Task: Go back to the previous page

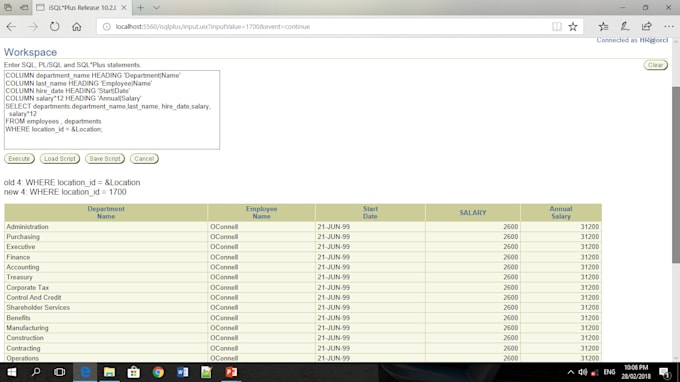Action: point(11,26)
